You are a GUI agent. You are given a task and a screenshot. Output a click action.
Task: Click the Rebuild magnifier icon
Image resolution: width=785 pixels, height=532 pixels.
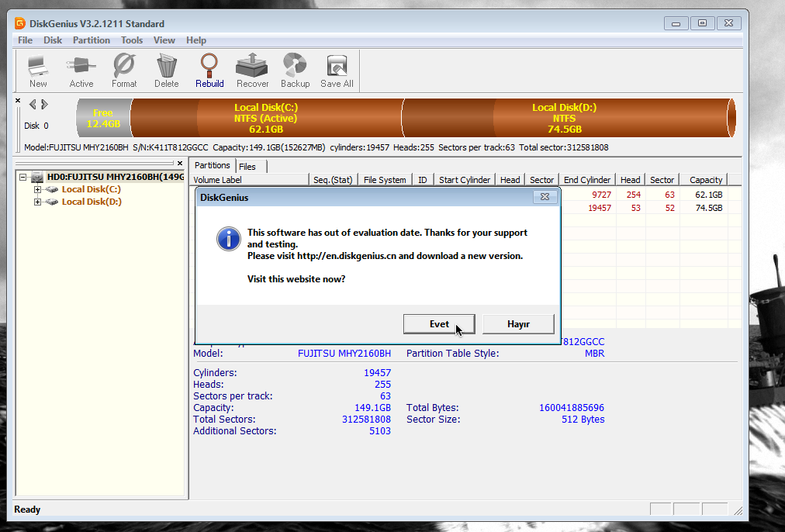click(x=209, y=66)
